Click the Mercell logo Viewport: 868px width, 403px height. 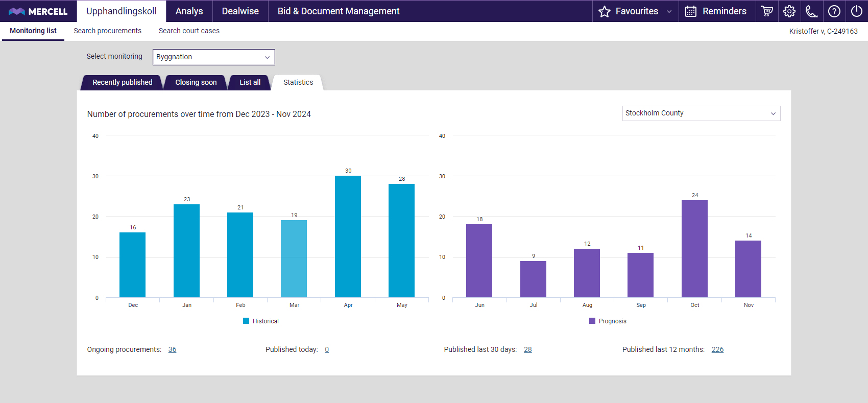click(x=38, y=11)
